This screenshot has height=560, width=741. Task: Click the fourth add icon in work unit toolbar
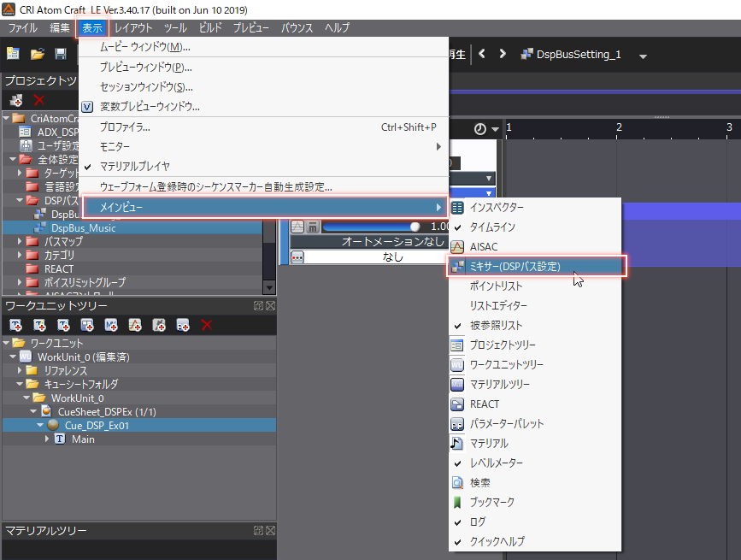click(x=87, y=325)
